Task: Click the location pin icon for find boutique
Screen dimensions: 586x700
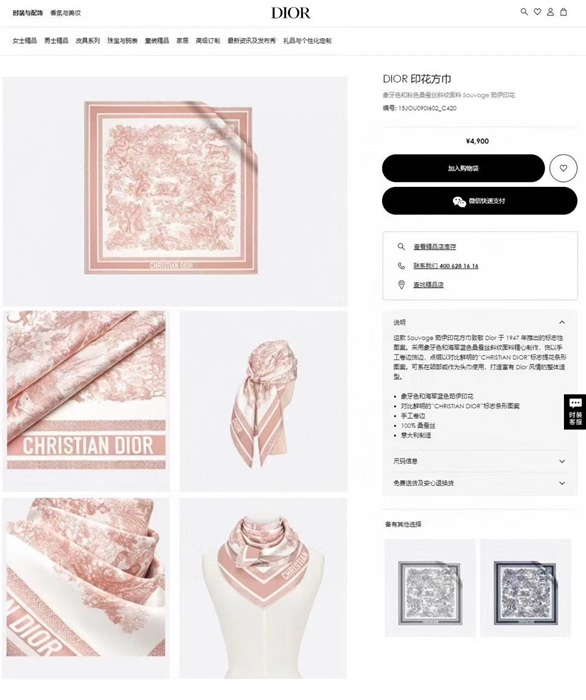Action: 401,285
